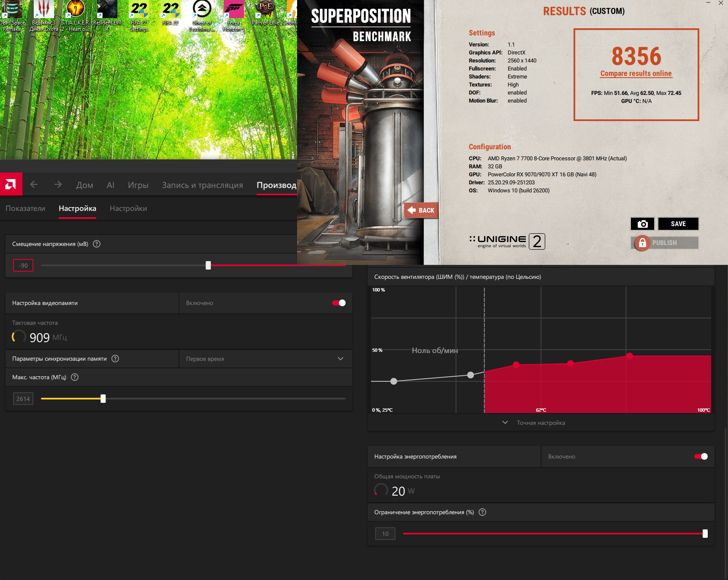Close the Superposition results window
728x580 pixels.
coord(721,3)
